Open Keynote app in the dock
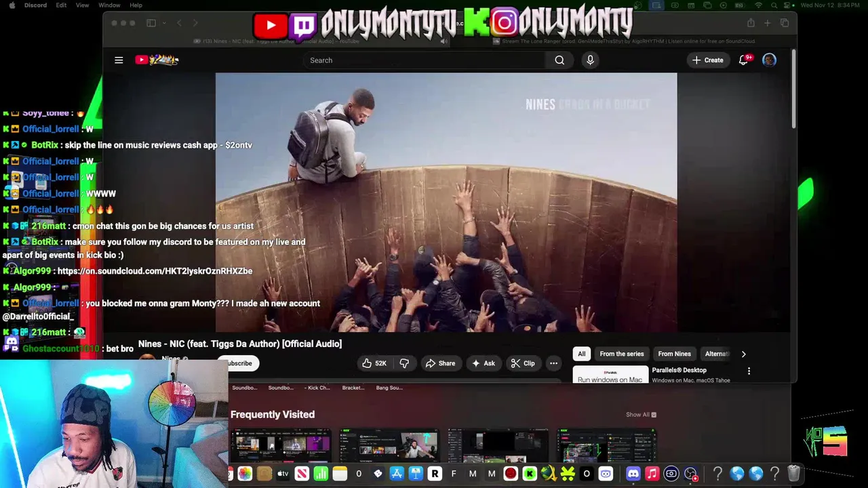The image size is (868, 488). click(x=416, y=474)
